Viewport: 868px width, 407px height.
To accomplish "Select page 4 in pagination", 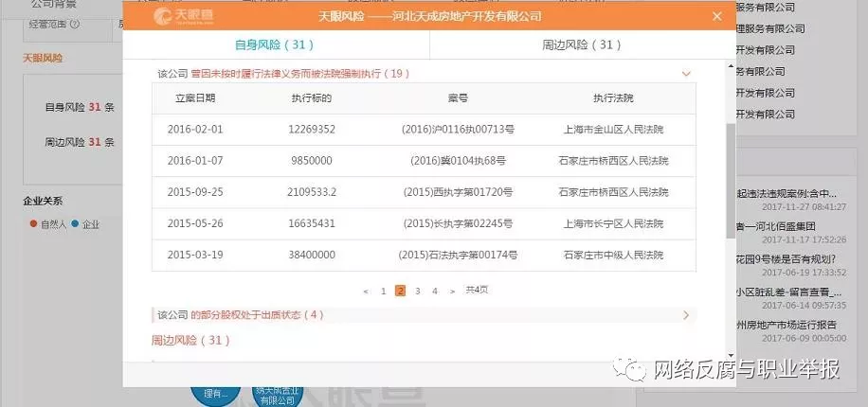I will click(x=435, y=291).
